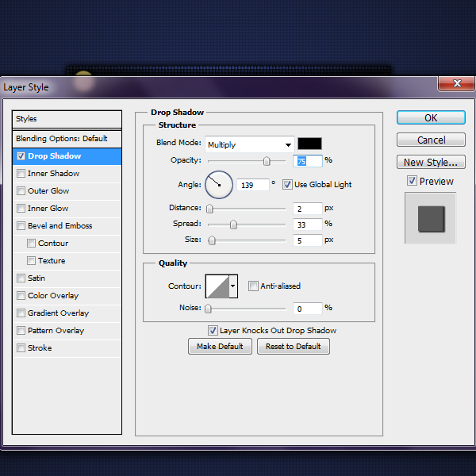Select the Stroke style row

pos(67,348)
